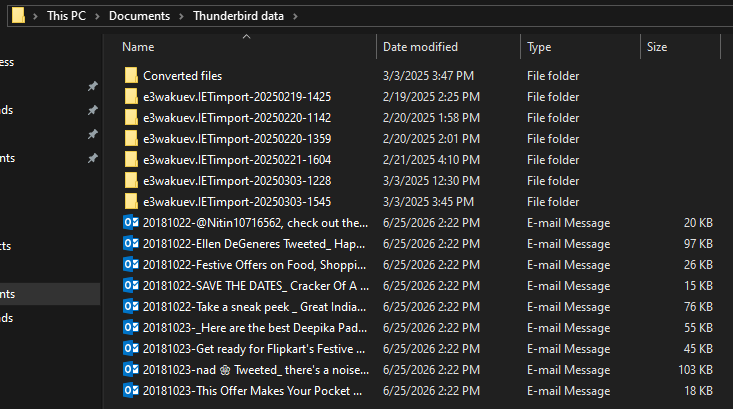Click the 76 KB size value
The height and width of the screenshot is (409, 733).
point(698,307)
